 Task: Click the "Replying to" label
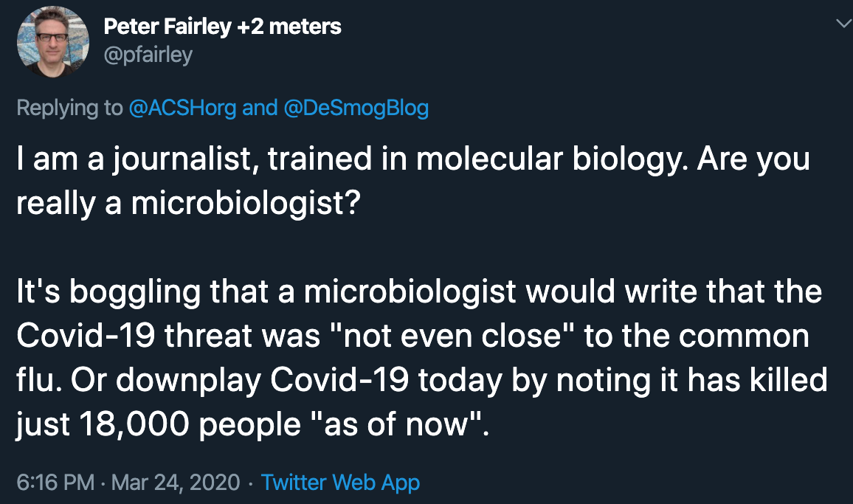click(x=69, y=108)
